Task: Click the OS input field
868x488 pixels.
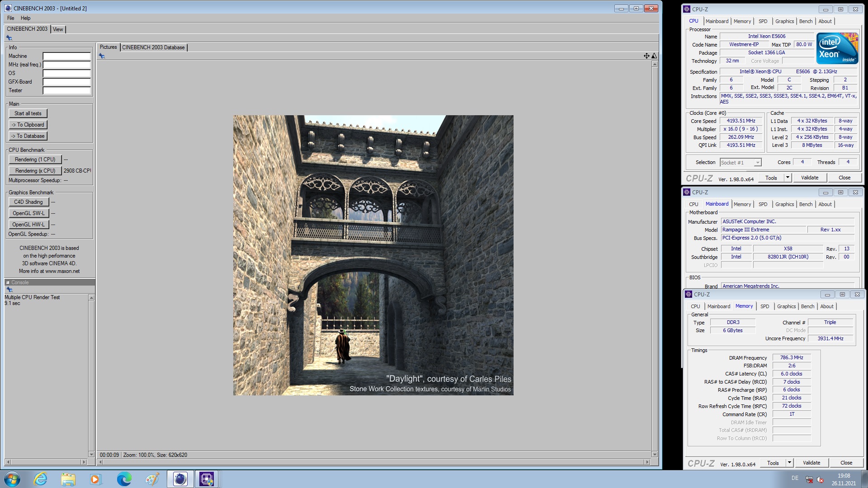Action: pyautogui.click(x=67, y=73)
